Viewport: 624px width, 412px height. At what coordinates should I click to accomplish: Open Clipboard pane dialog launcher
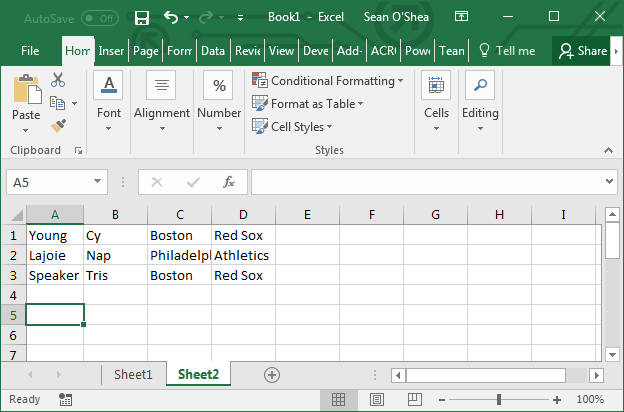pos(78,150)
